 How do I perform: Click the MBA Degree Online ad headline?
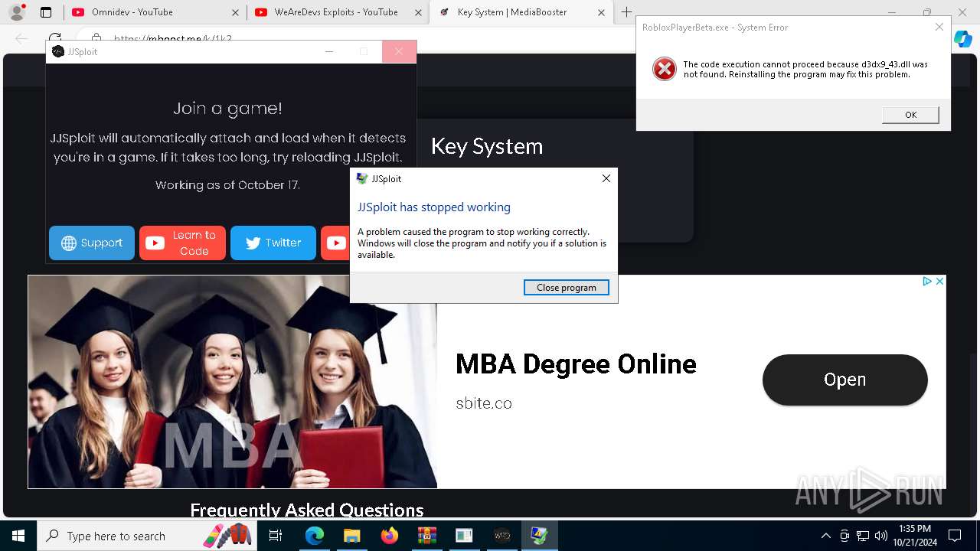tap(576, 364)
